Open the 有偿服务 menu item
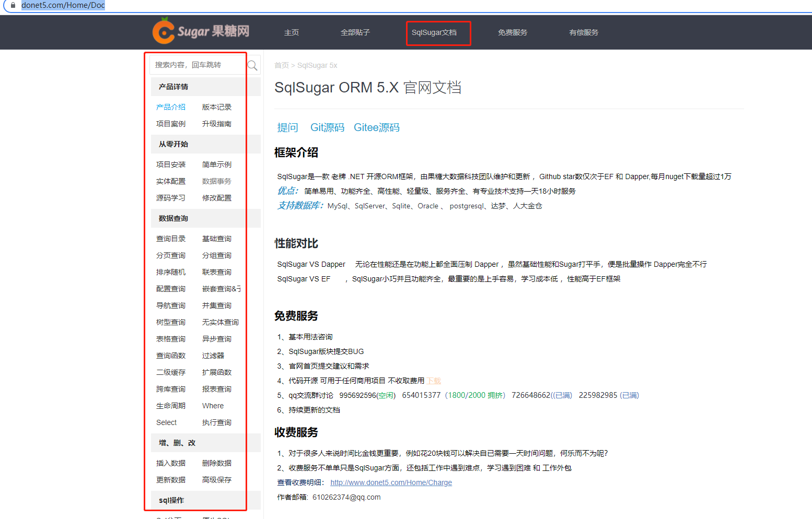The height and width of the screenshot is (519, 812). 583,32
